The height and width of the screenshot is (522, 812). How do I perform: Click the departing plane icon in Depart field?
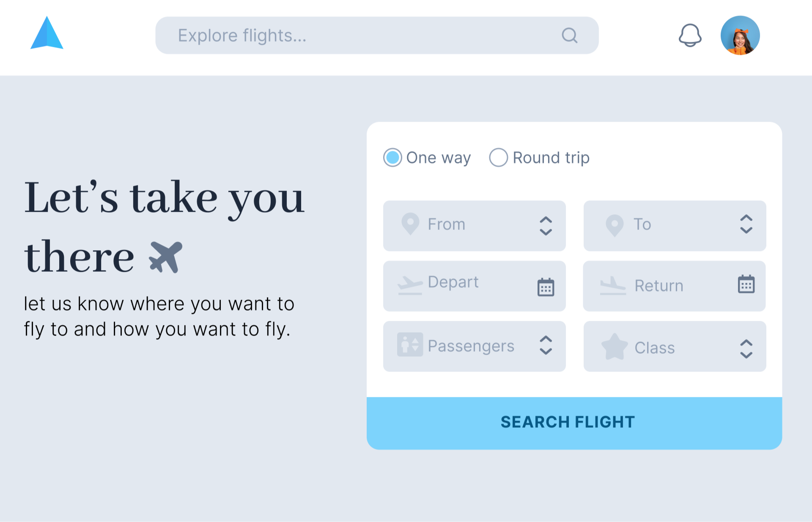(x=409, y=285)
